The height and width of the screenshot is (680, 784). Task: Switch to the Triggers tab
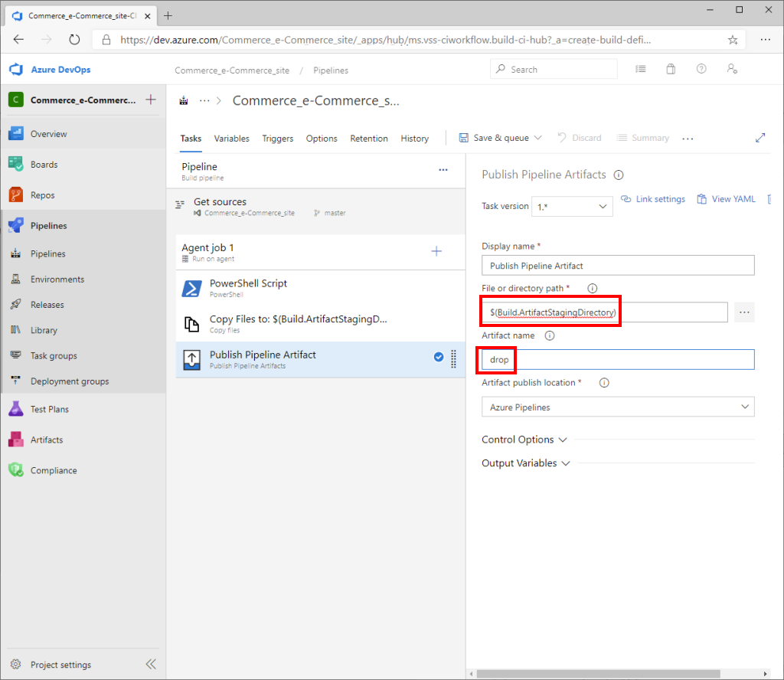tap(277, 139)
